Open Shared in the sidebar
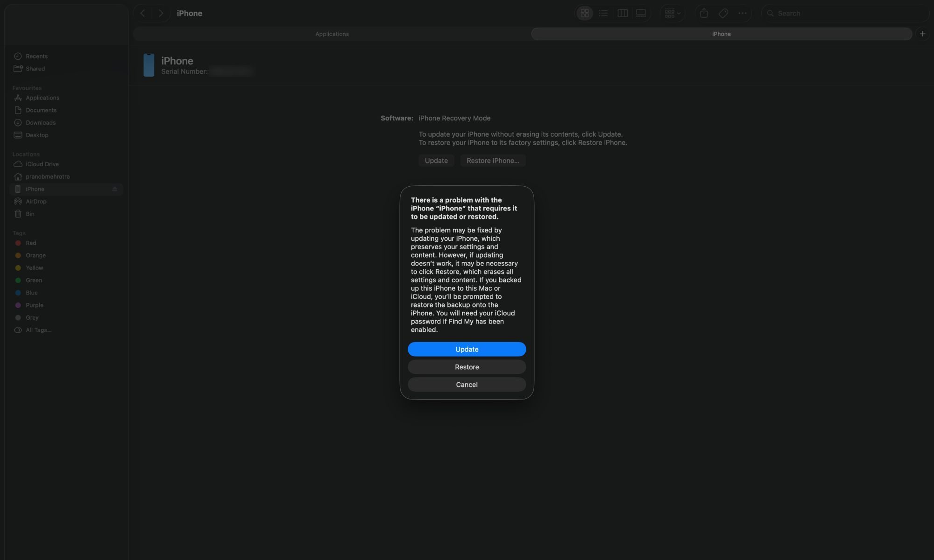934x560 pixels. click(x=66, y=69)
